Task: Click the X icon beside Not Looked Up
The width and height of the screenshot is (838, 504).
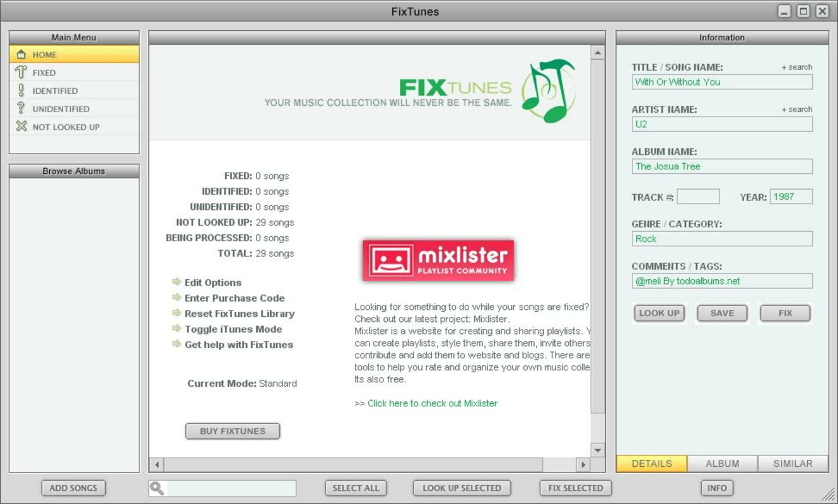Action: click(21, 127)
